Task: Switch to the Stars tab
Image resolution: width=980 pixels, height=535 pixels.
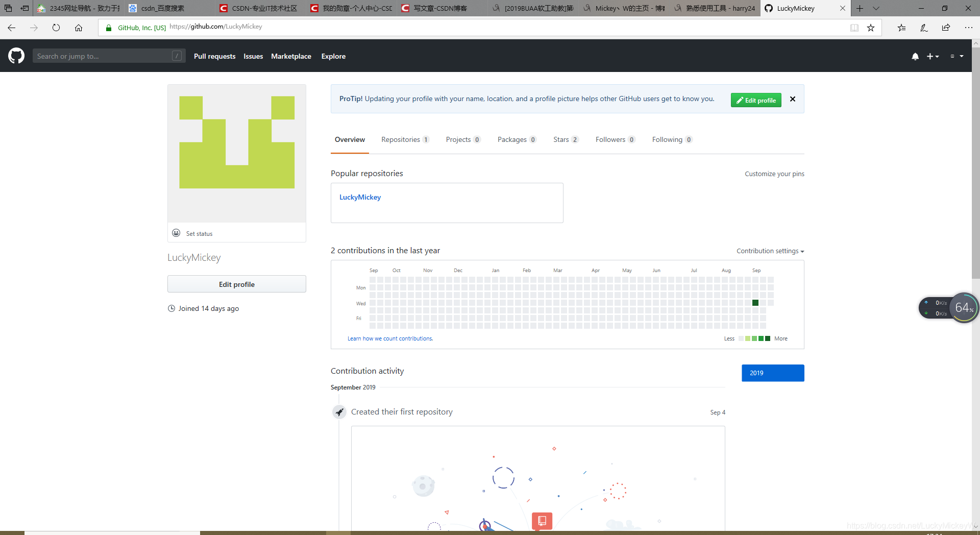Action: tap(566, 139)
